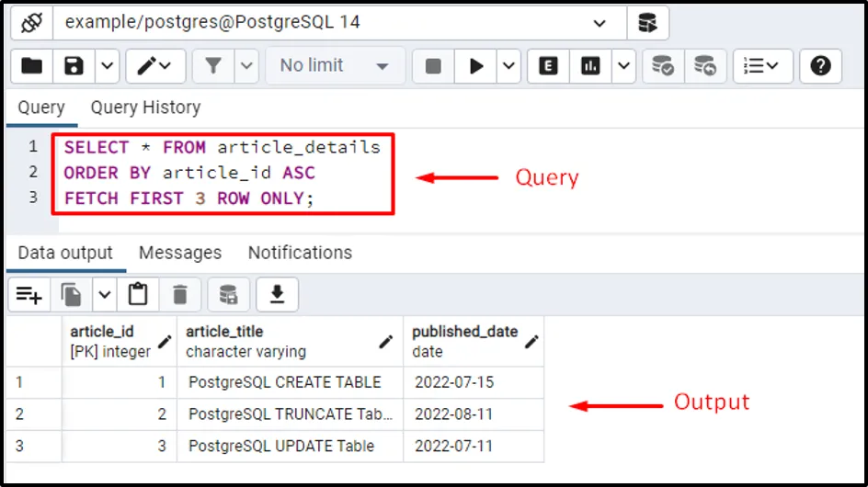
Task: Click the Open File folder icon
Action: (32, 65)
